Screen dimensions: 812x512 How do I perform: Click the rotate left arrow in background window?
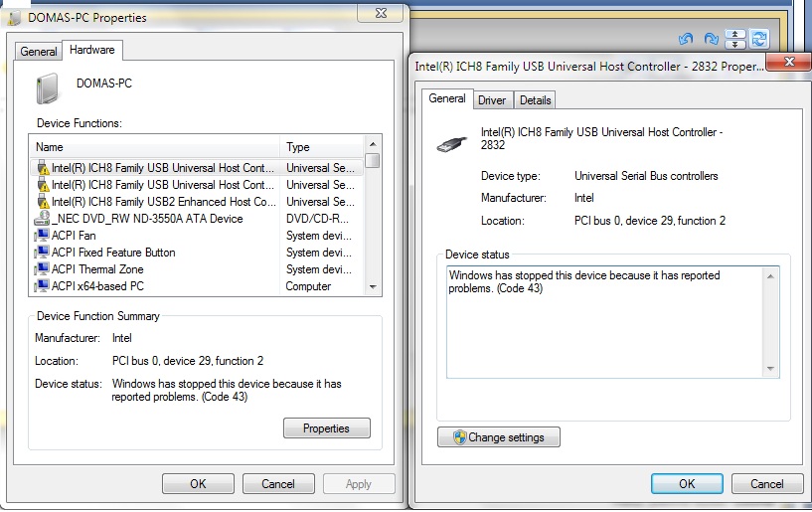[686, 39]
